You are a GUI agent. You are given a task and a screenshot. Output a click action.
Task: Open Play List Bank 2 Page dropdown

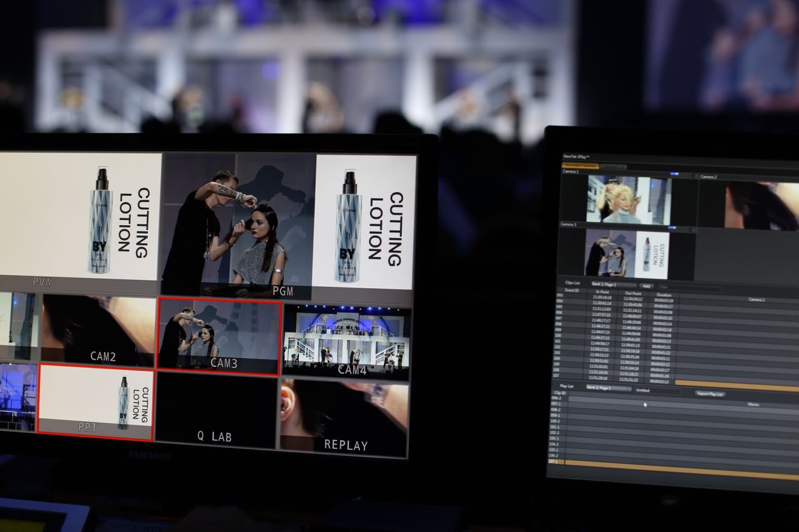[608, 389]
